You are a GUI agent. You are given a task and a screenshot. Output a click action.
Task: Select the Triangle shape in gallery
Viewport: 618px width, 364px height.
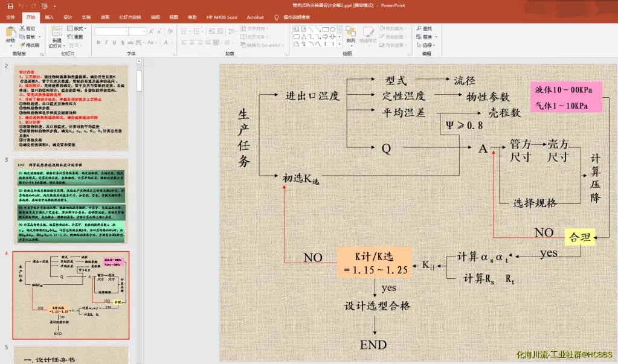304,37
